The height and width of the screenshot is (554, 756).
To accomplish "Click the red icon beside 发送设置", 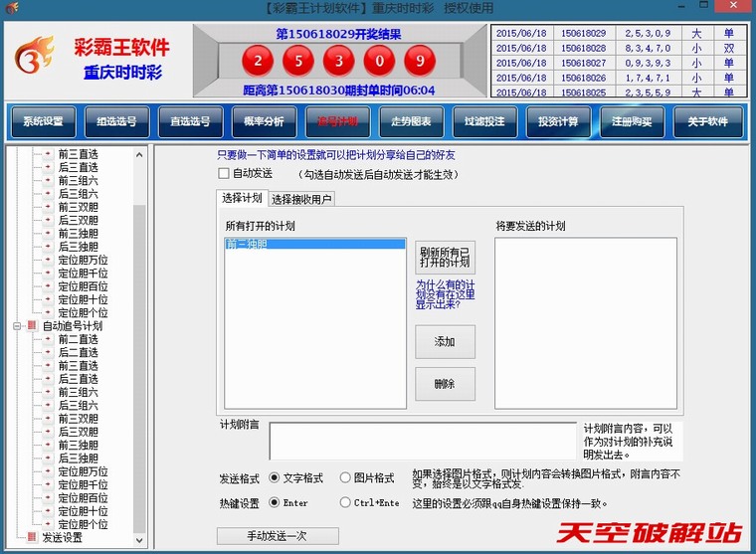I will click(31, 538).
